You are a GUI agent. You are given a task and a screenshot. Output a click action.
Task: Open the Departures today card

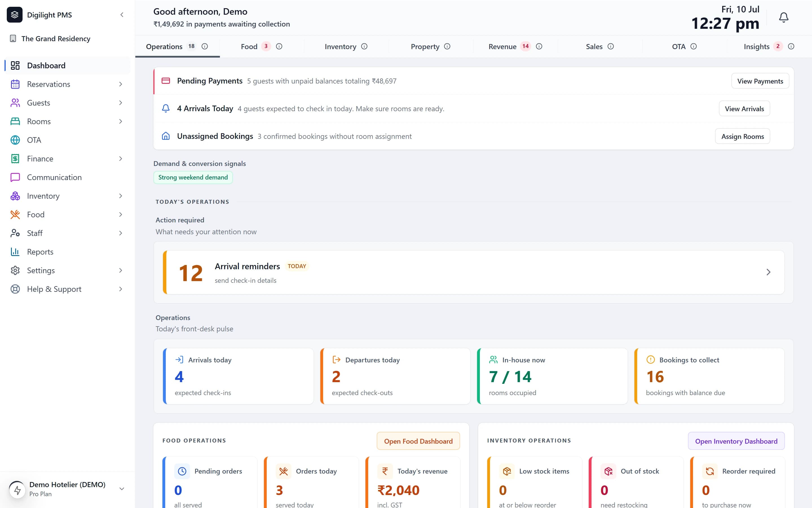coord(395,376)
